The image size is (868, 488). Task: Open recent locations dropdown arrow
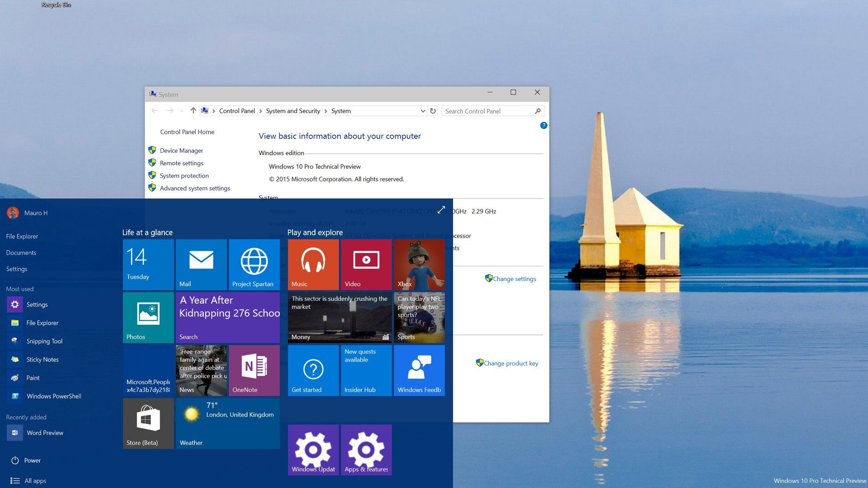pos(182,111)
